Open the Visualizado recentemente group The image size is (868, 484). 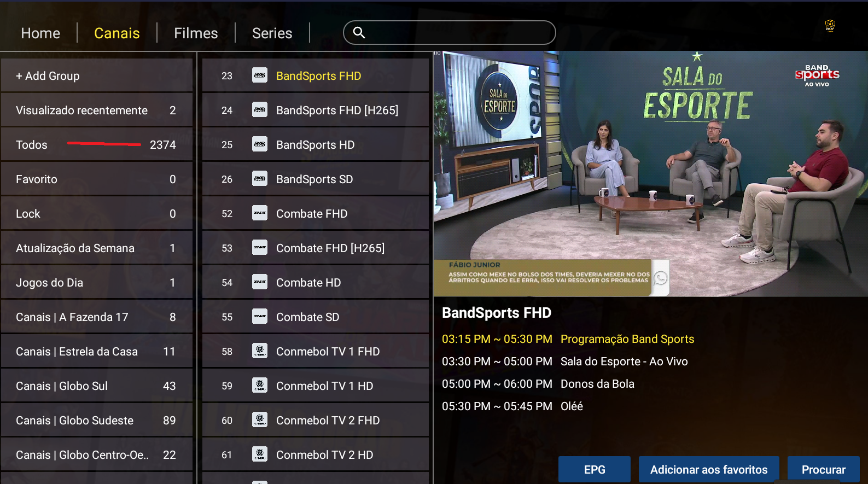(97, 110)
